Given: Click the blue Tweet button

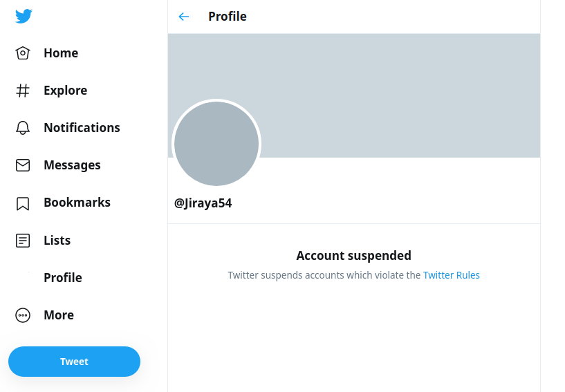Looking at the screenshot, I should (x=74, y=362).
